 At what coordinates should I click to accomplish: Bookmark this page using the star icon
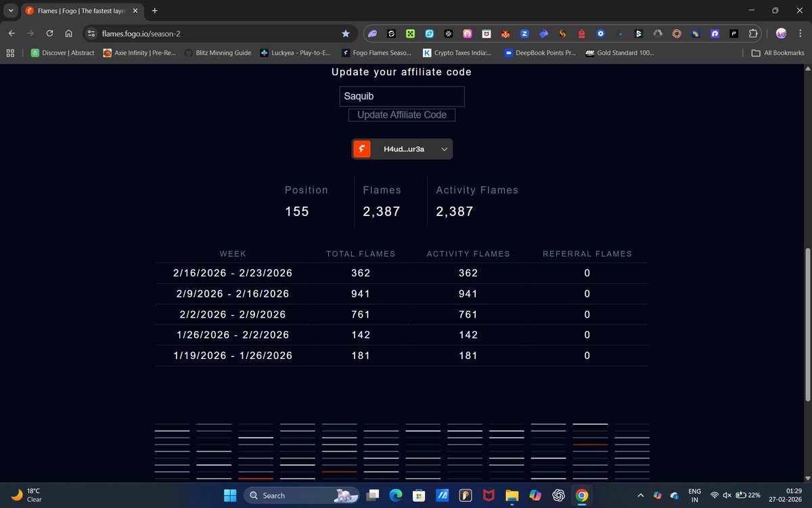[x=346, y=33]
